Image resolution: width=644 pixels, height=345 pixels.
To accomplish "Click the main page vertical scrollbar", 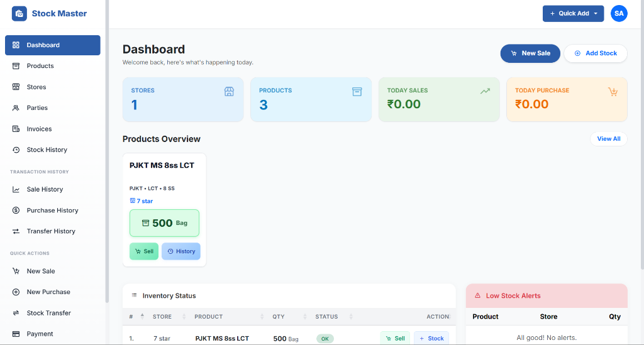I will (x=642, y=134).
